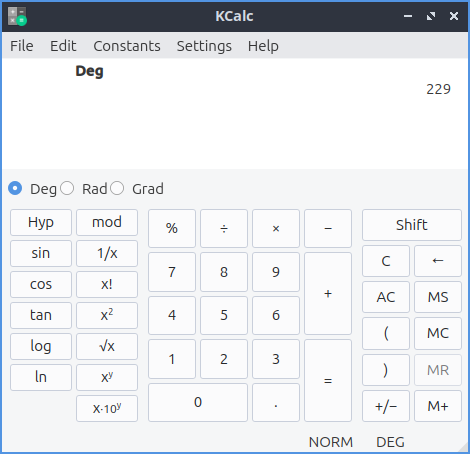Click the backspace arrow button

[x=438, y=261]
